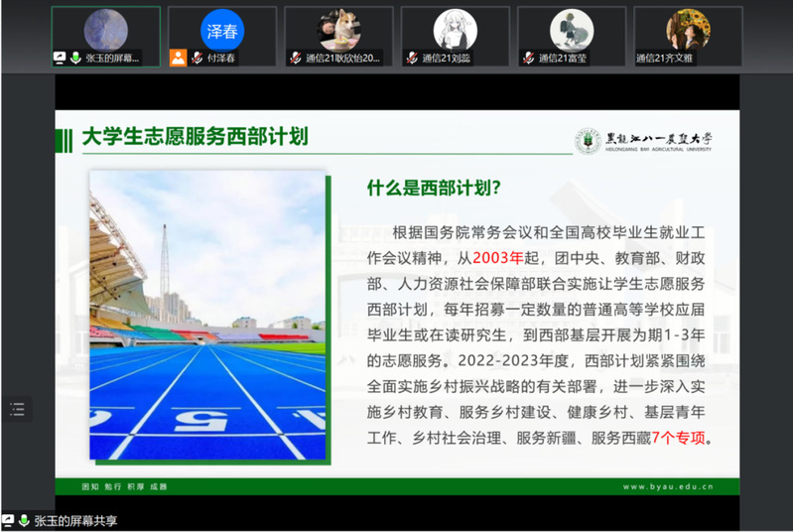Select the blue 泽春 avatar circle
The image size is (793, 532).
[x=221, y=30]
